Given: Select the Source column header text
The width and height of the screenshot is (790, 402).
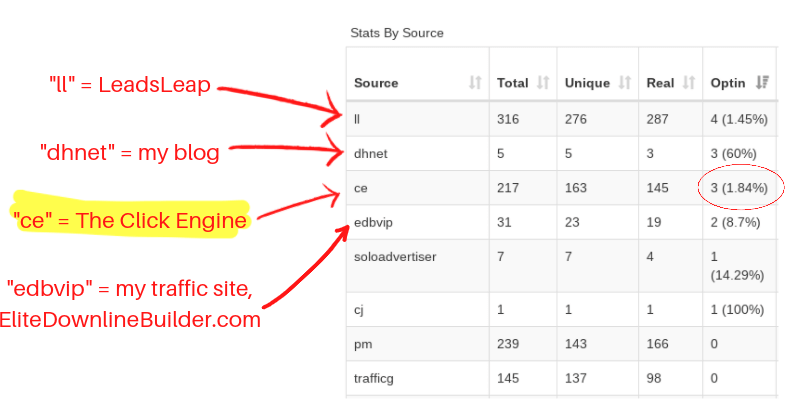Looking at the screenshot, I should click(x=376, y=83).
